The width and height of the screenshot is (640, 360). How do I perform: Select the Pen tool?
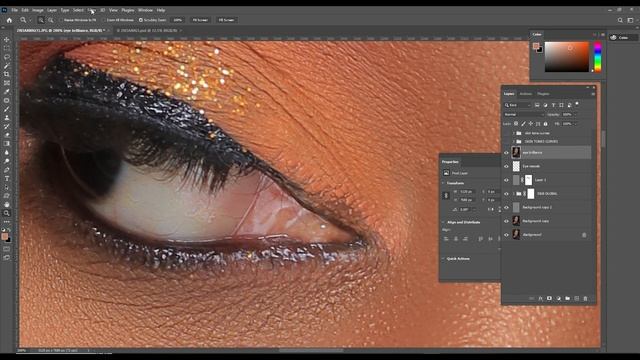point(7,170)
